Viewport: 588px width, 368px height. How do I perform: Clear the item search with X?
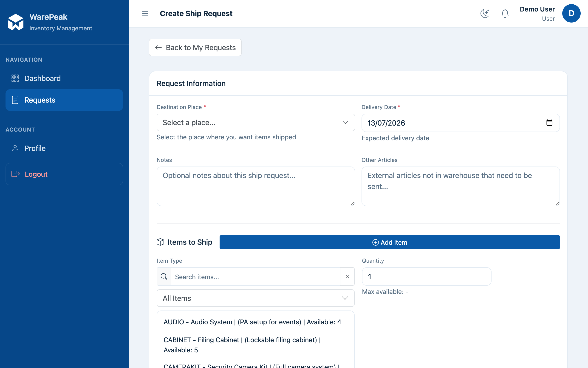coord(347,276)
